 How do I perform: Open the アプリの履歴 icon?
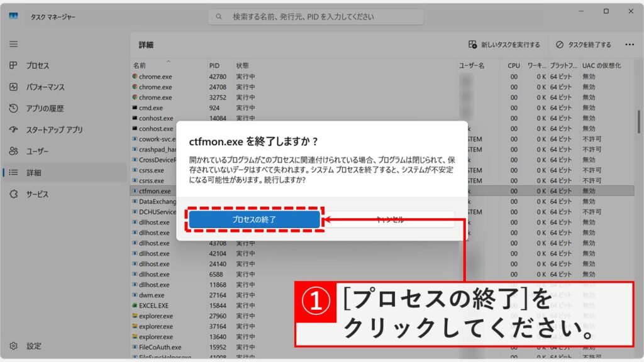[x=14, y=108]
